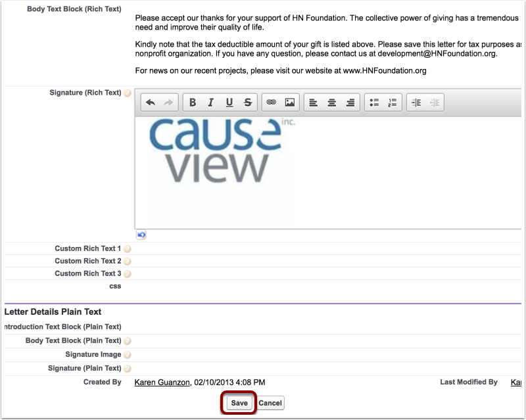Toggle Italic formatting
Screen dimensions: 526x420
coord(210,103)
